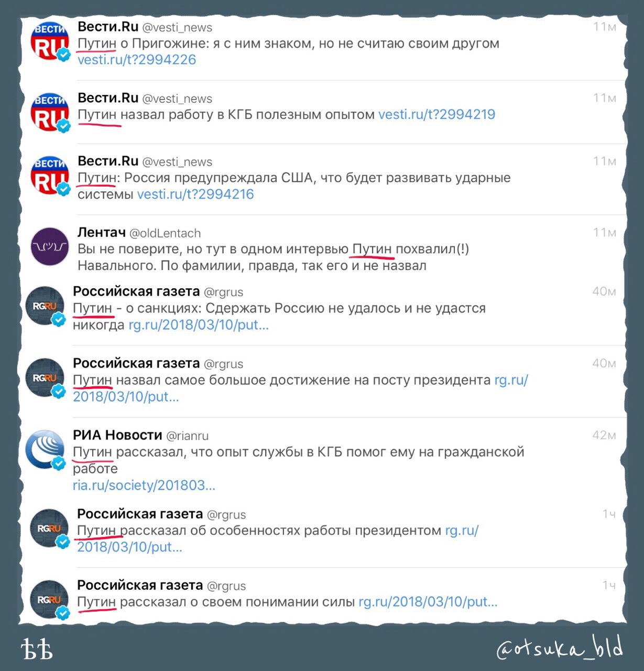Open link vesti.ru/t?2994219

pyautogui.click(x=436, y=114)
